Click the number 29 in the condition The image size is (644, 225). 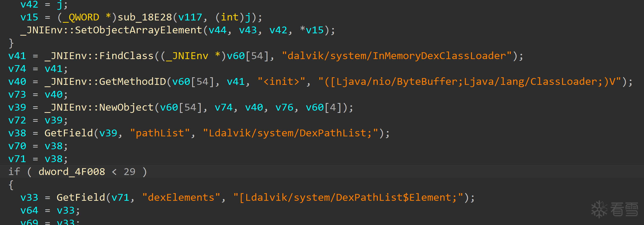(130, 172)
